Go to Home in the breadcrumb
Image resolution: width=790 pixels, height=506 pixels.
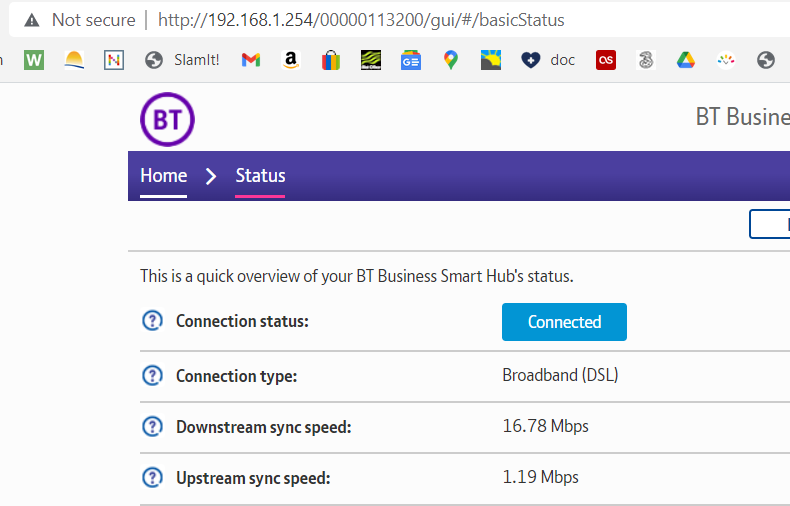[164, 176]
